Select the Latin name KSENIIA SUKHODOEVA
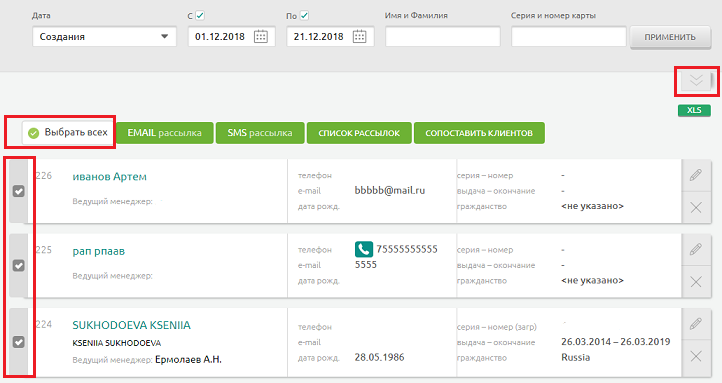The height and width of the screenshot is (383, 722). 116,343
